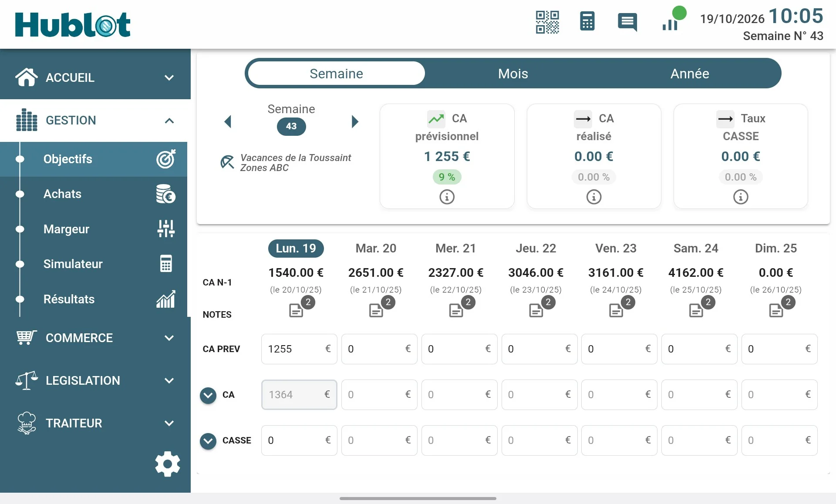Image resolution: width=836 pixels, height=504 pixels.
Task: Switch to the Année tab
Action: [x=690, y=73]
